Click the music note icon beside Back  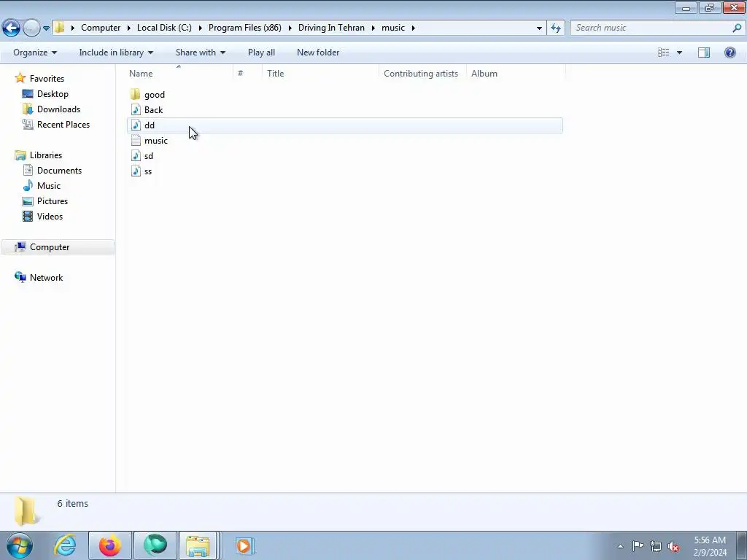pos(136,110)
